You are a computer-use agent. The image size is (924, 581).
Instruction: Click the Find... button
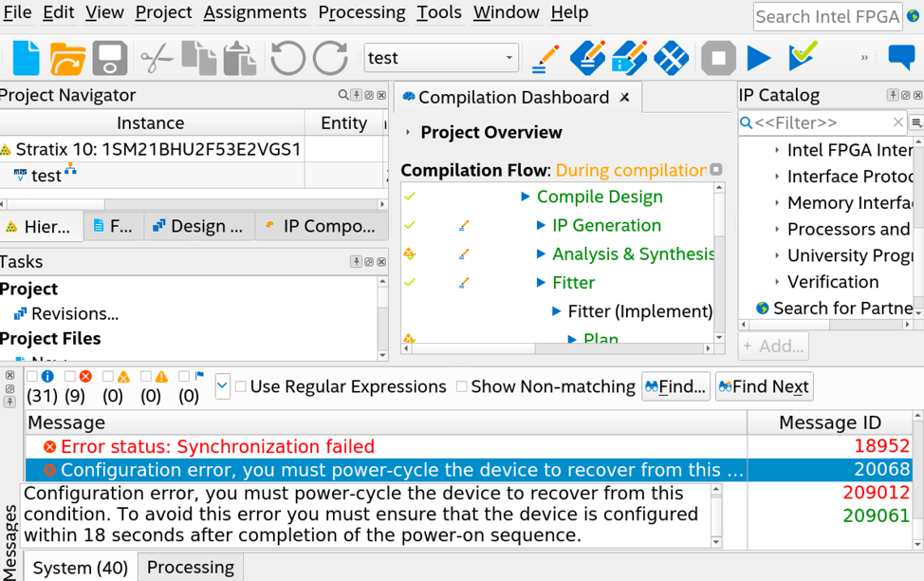[675, 386]
